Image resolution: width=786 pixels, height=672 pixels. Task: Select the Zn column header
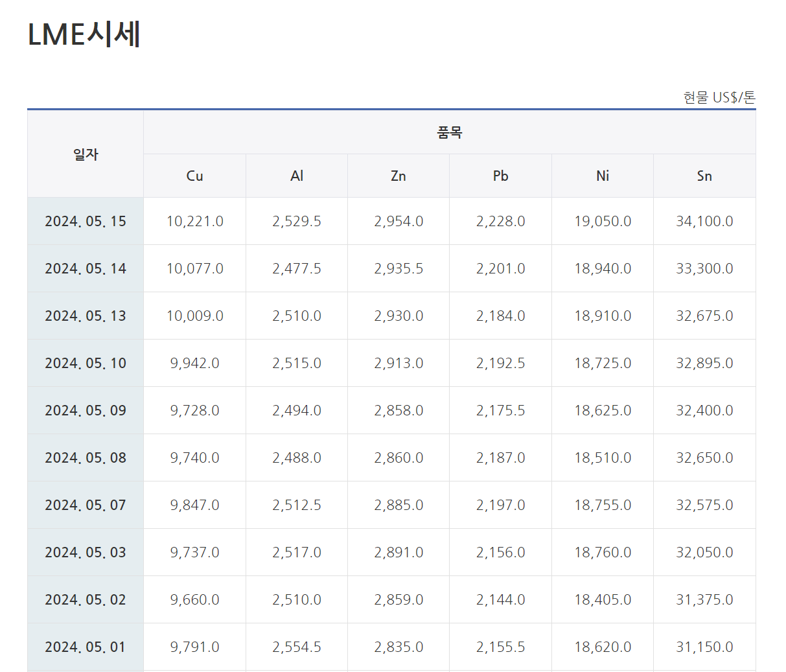[399, 176]
